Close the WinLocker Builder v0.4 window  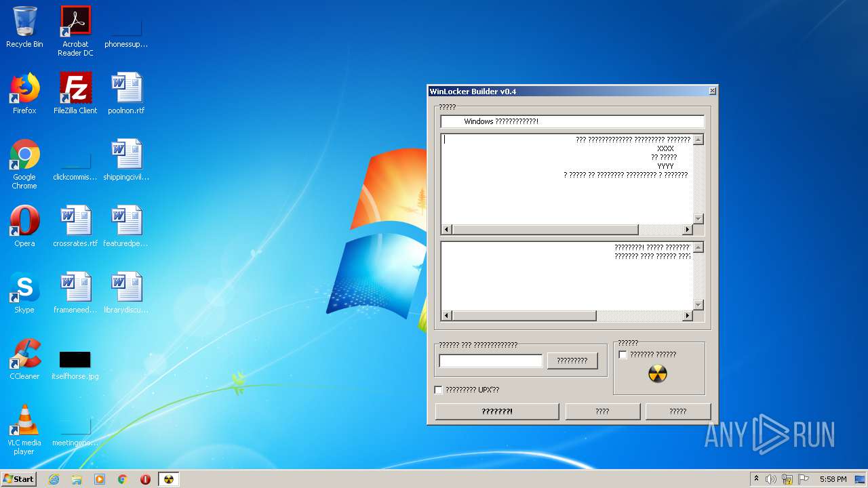712,91
